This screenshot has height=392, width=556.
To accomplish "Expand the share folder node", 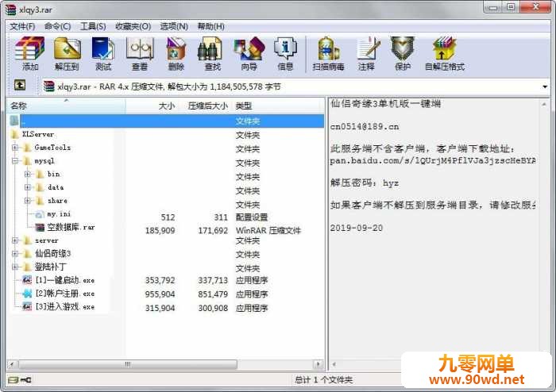I will coord(28,201).
